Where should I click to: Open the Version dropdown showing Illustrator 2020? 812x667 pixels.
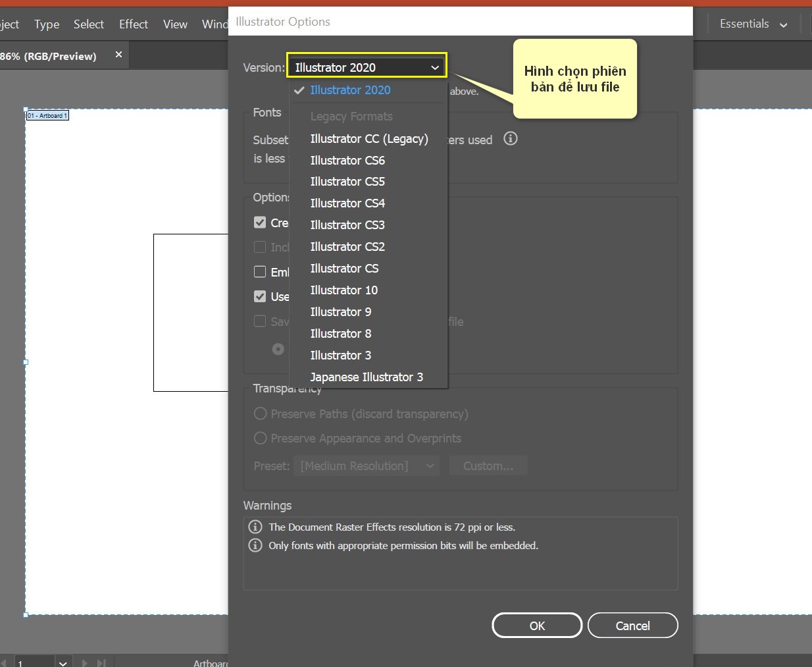click(x=367, y=67)
